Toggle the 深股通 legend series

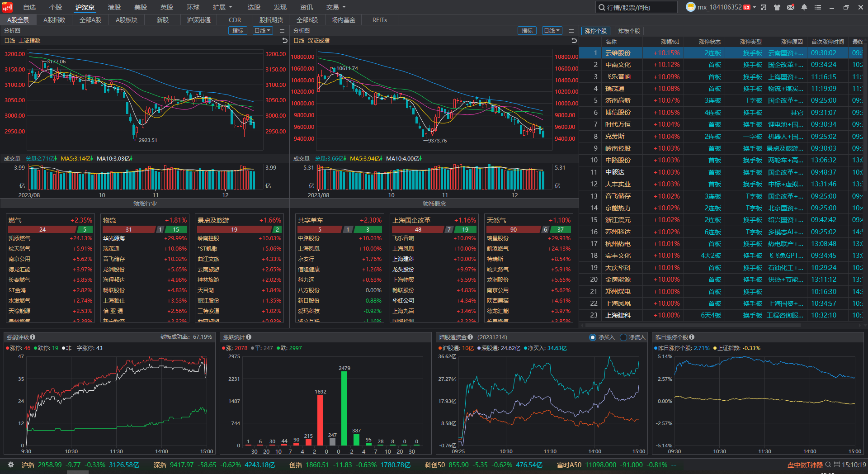pyautogui.click(x=499, y=348)
